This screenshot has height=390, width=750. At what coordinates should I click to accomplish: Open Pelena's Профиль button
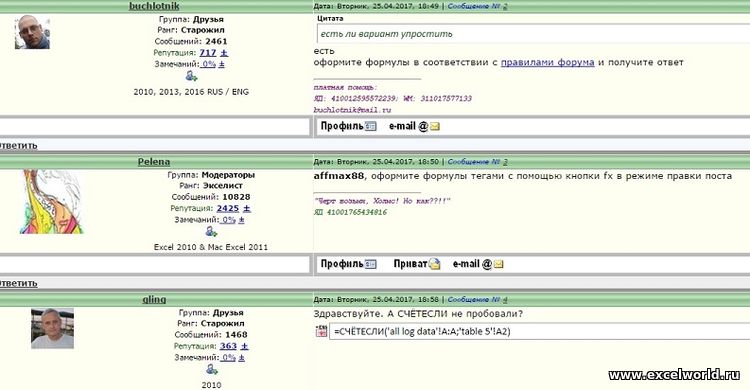348,264
